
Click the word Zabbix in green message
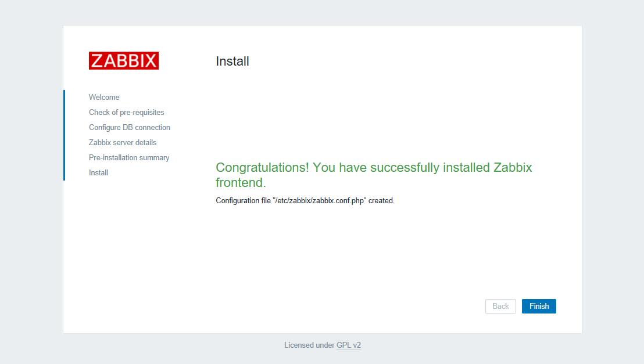click(513, 167)
